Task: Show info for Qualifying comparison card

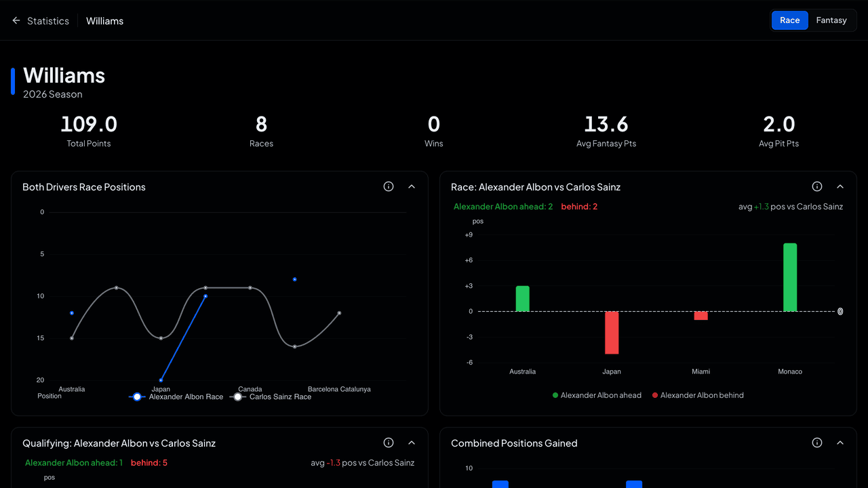Action: (389, 443)
